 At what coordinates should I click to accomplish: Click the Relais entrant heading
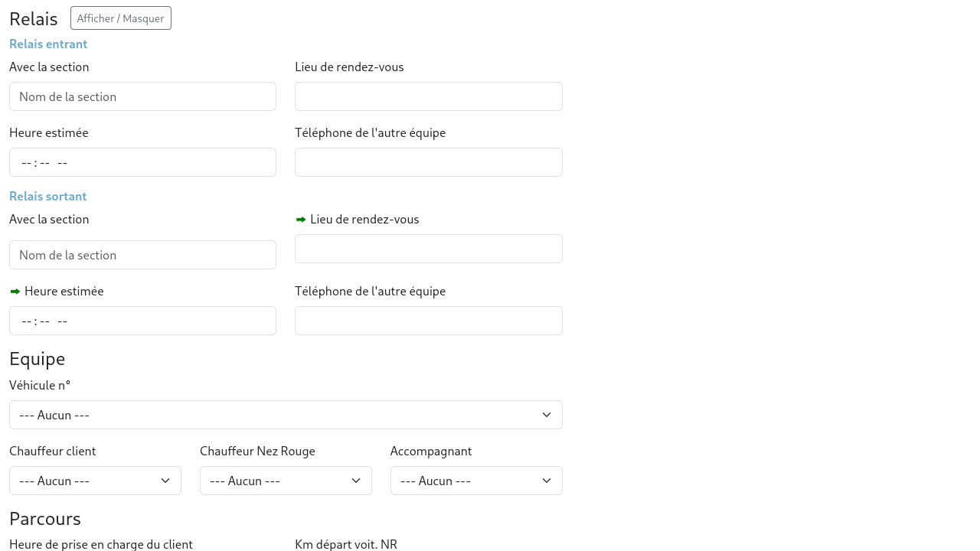[x=48, y=44]
